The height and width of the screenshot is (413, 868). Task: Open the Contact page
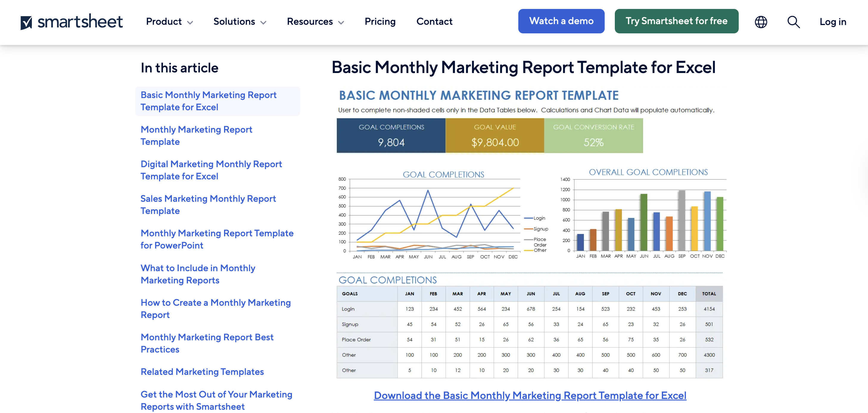pos(434,21)
